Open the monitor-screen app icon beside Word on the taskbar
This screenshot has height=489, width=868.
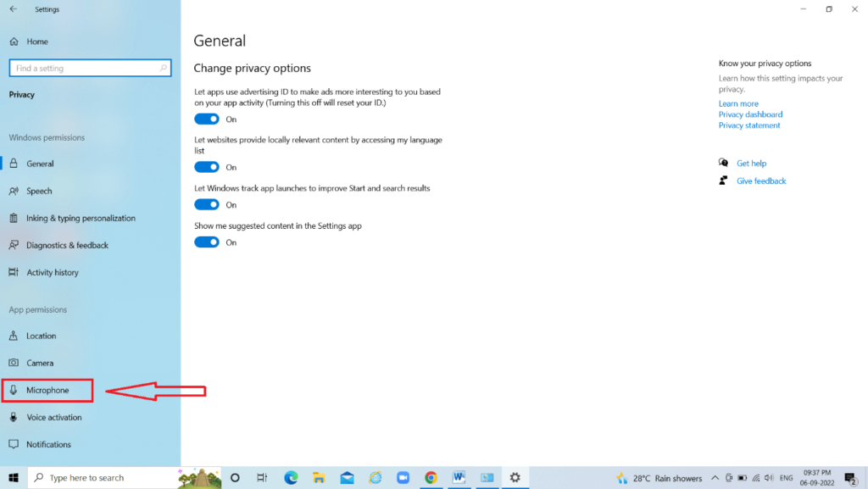(x=487, y=477)
